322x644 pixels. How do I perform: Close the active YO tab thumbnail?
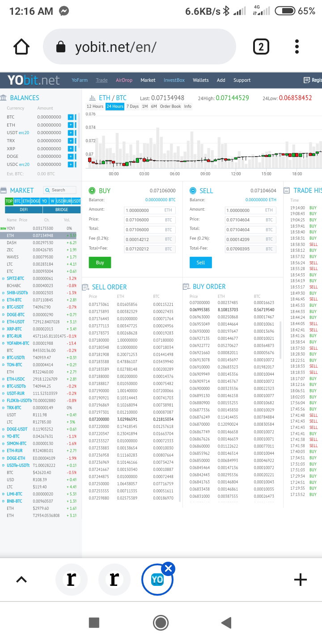tap(169, 569)
